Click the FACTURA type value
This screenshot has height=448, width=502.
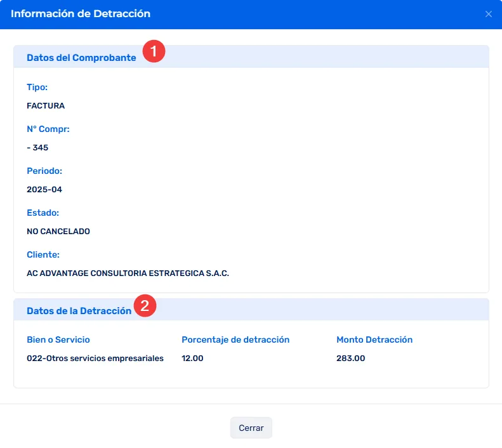pos(46,106)
